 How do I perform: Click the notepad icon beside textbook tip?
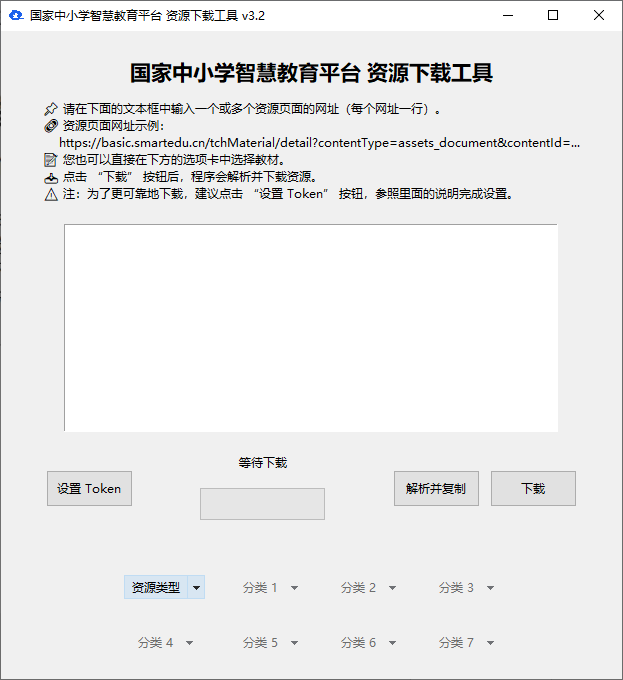point(51,160)
